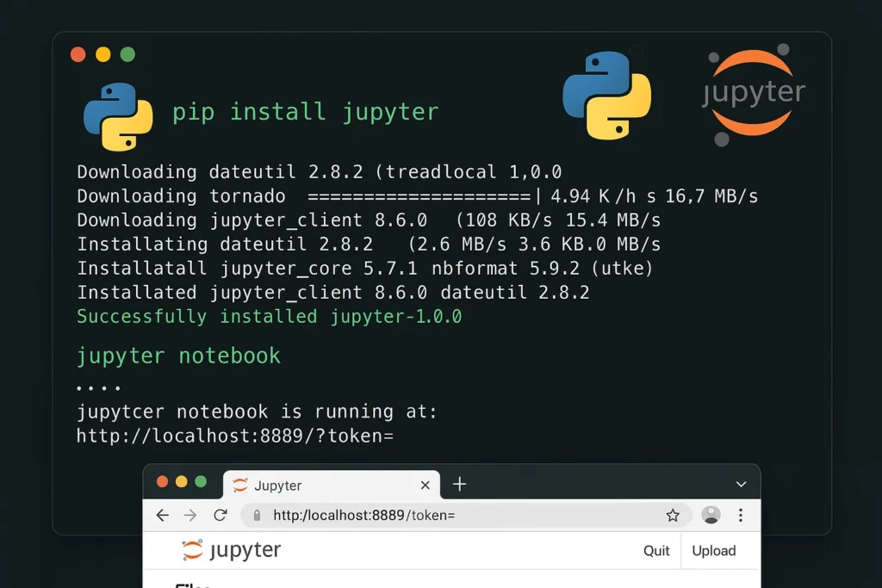
Task: Click the Python logo beside pip command
Action: 118,117
